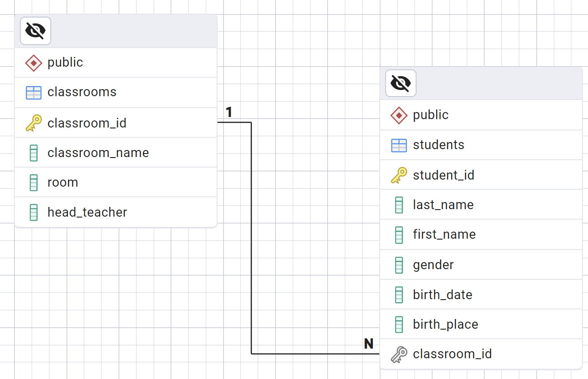Click the public schema icon in classrooms table

point(34,63)
